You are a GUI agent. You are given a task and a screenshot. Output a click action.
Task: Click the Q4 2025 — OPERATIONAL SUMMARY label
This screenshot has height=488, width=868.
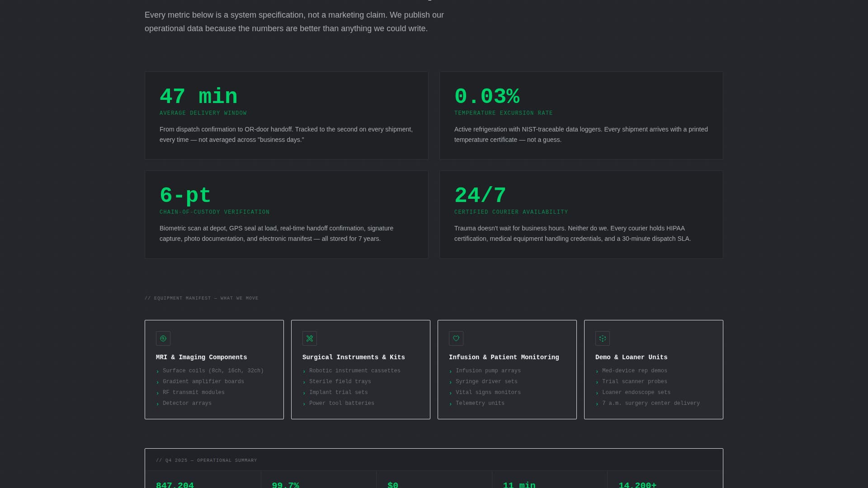tap(207, 460)
